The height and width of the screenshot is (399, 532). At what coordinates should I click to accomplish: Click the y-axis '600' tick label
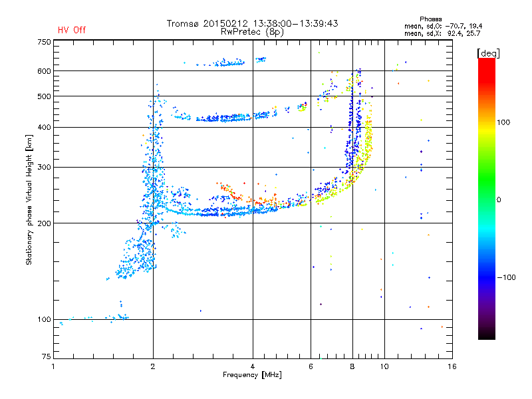(x=44, y=71)
